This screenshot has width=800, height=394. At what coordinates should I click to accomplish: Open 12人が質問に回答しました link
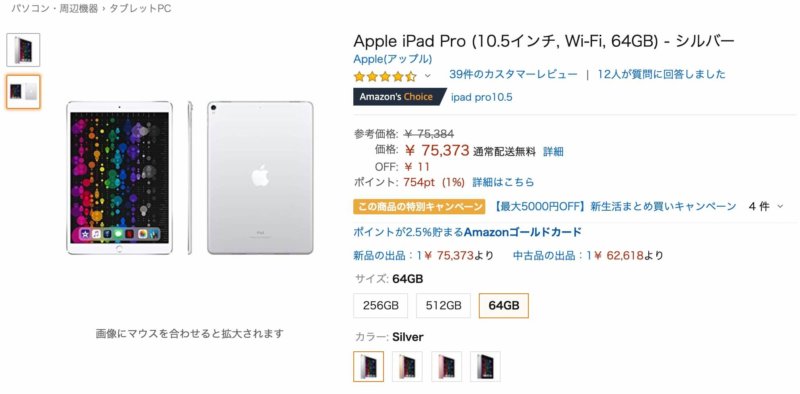[661, 75]
